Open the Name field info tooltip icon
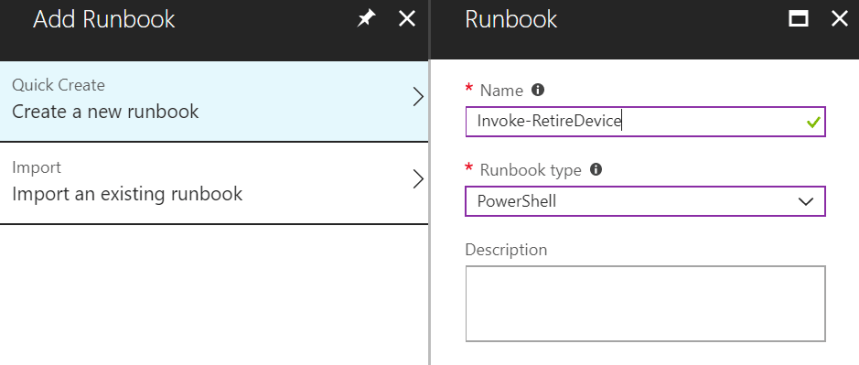The height and width of the screenshot is (365, 859). (538, 90)
